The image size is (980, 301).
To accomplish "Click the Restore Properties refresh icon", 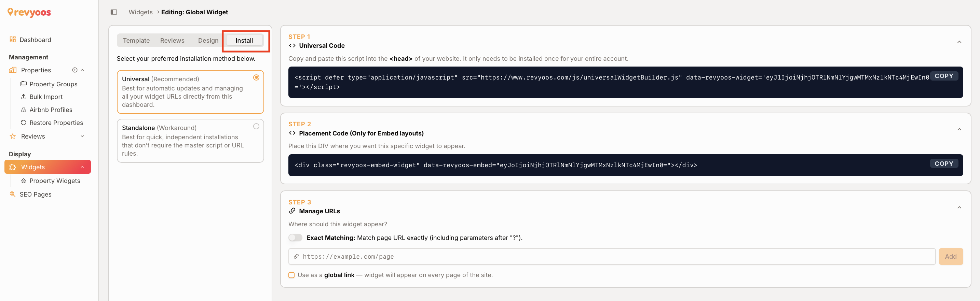I will (x=24, y=123).
